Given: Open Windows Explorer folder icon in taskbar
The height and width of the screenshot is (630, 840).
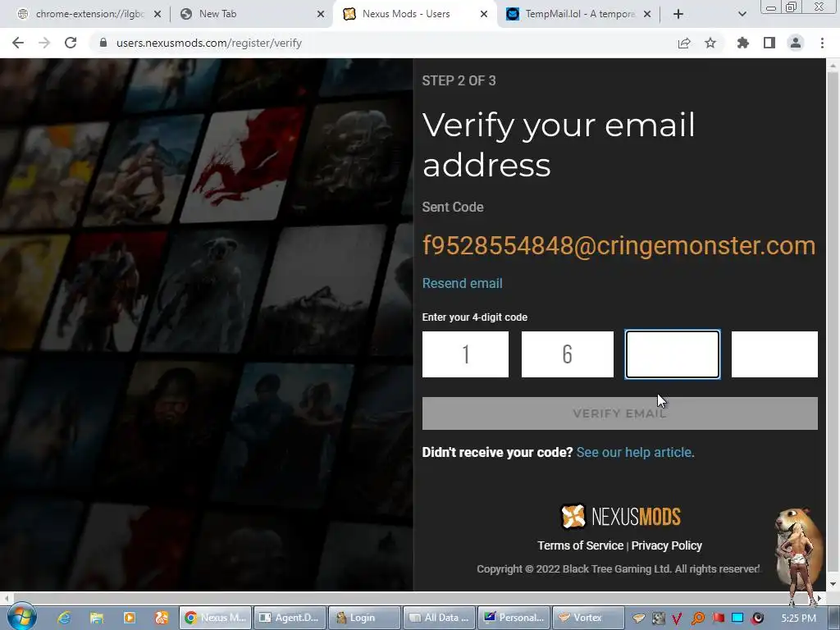Looking at the screenshot, I should (x=97, y=618).
